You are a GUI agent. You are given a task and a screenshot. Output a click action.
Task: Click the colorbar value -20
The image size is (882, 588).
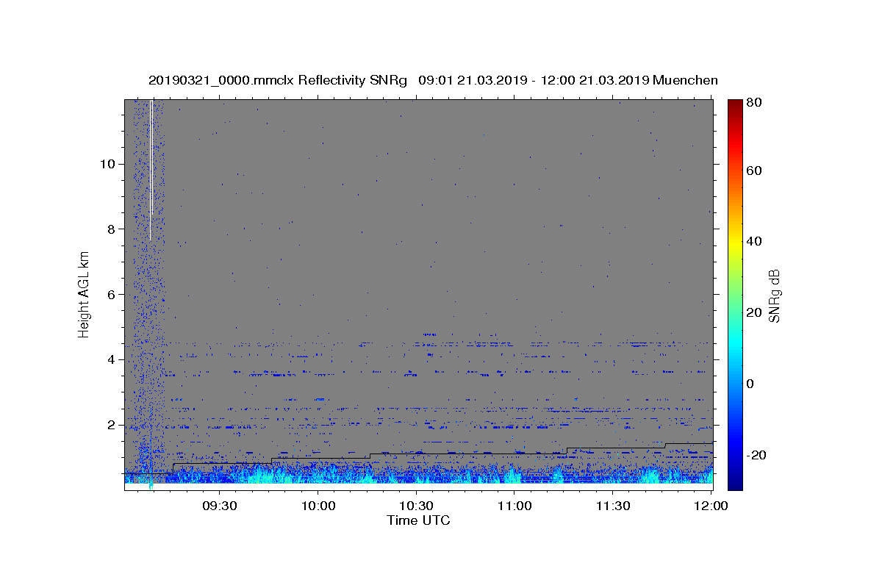point(756,455)
